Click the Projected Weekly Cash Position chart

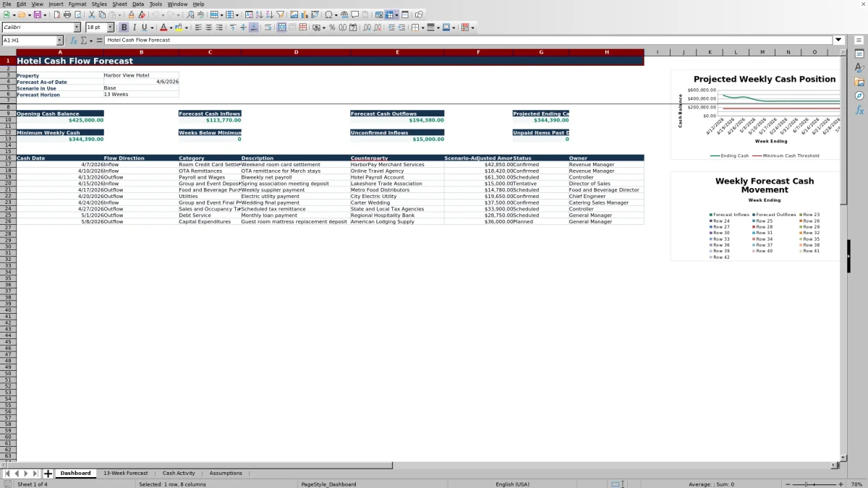pos(756,114)
